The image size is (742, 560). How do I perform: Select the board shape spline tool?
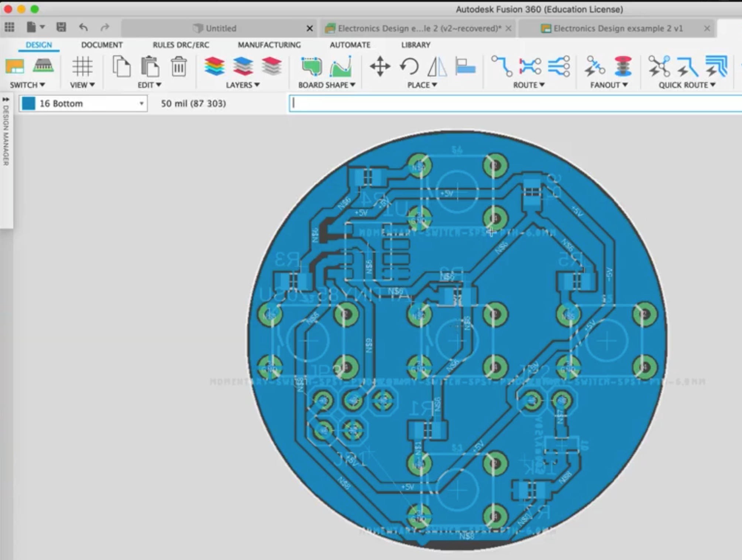coord(341,66)
